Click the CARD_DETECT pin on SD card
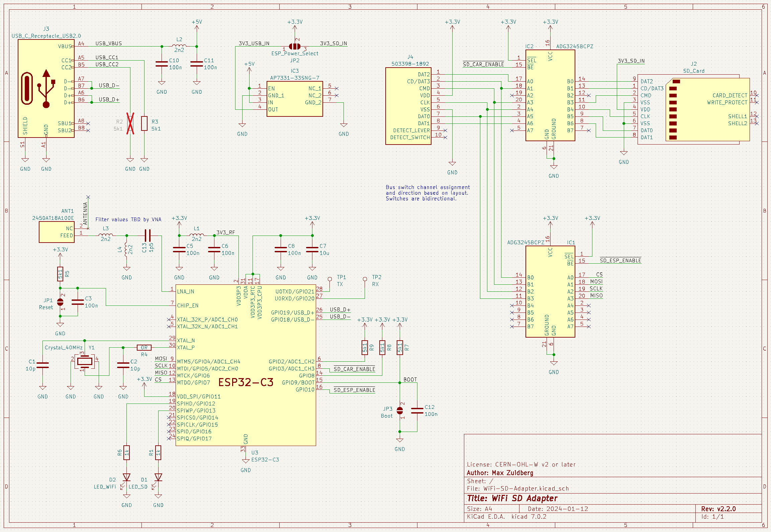Viewport: 771px width, 532px height. 730,95
